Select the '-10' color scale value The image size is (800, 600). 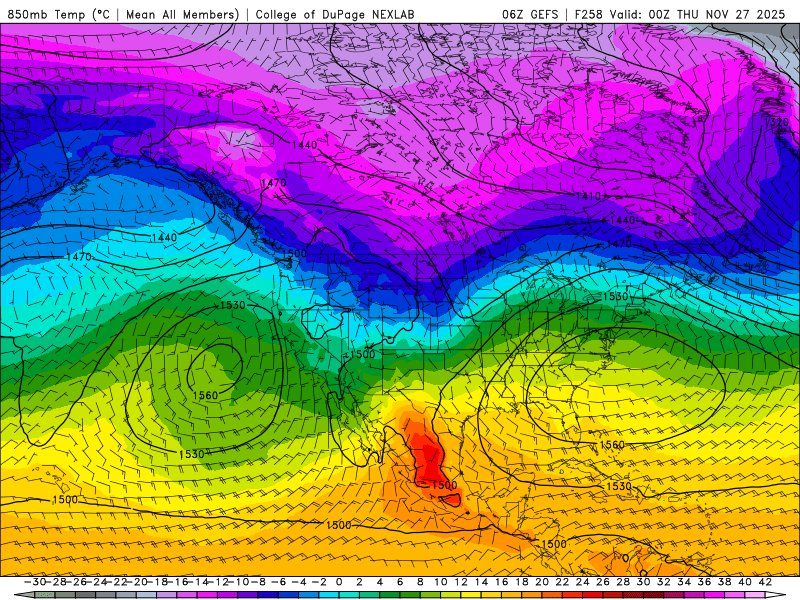click(x=239, y=582)
